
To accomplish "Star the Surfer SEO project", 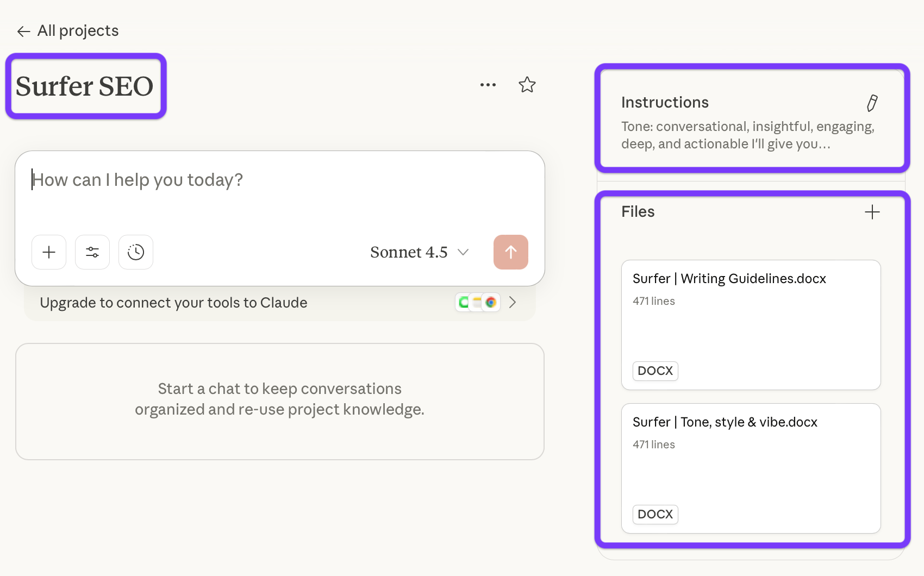I will (x=527, y=85).
